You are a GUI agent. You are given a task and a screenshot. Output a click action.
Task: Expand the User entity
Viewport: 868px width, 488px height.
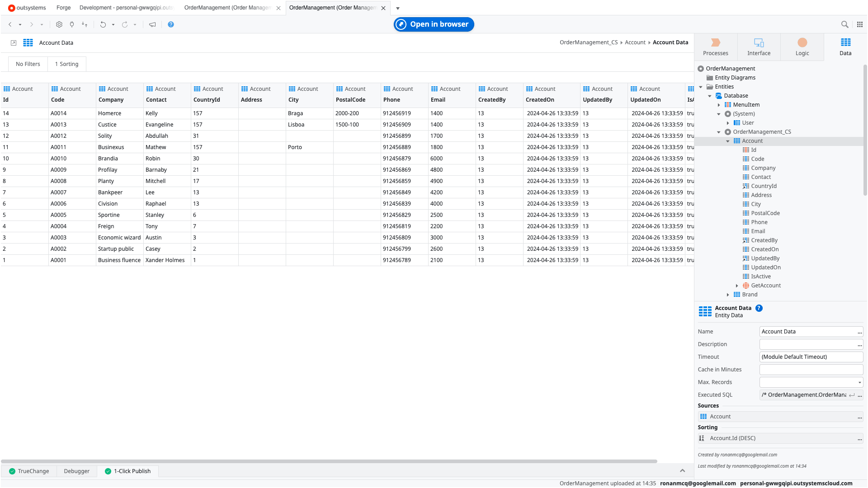coord(728,123)
